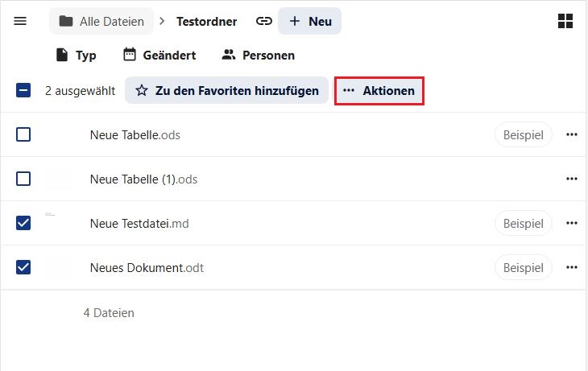Open the Geändert filter dropdown
This screenshot has height=371, width=588.
[159, 56]
